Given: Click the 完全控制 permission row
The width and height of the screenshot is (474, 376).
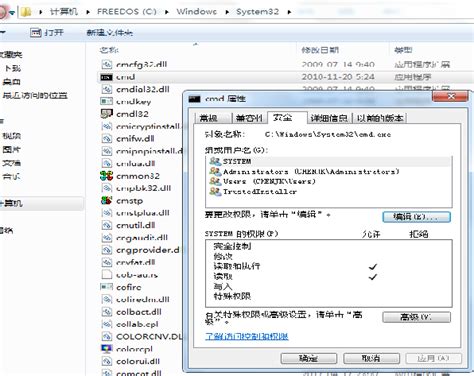Looking at the screenshot, I should (329, 246).
